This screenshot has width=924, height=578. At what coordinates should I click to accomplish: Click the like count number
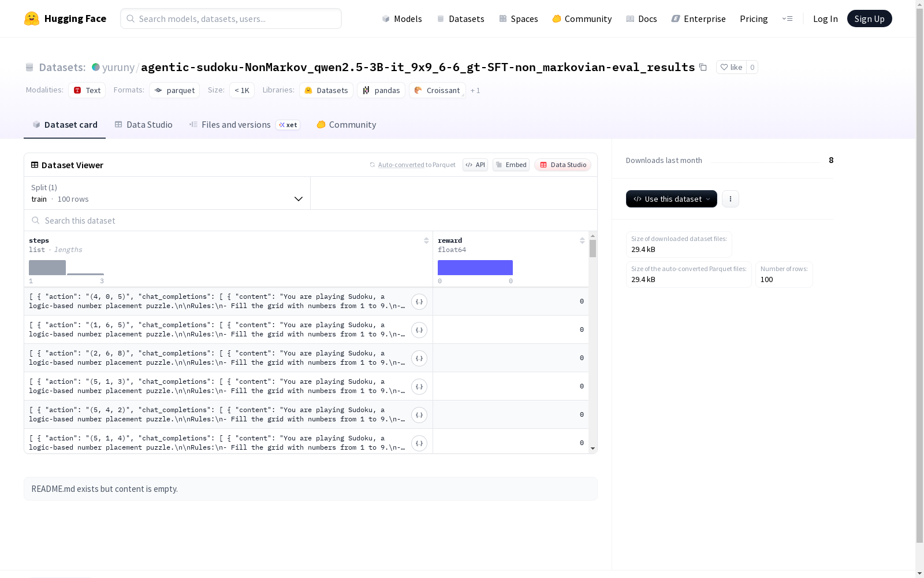click(752, 67)
